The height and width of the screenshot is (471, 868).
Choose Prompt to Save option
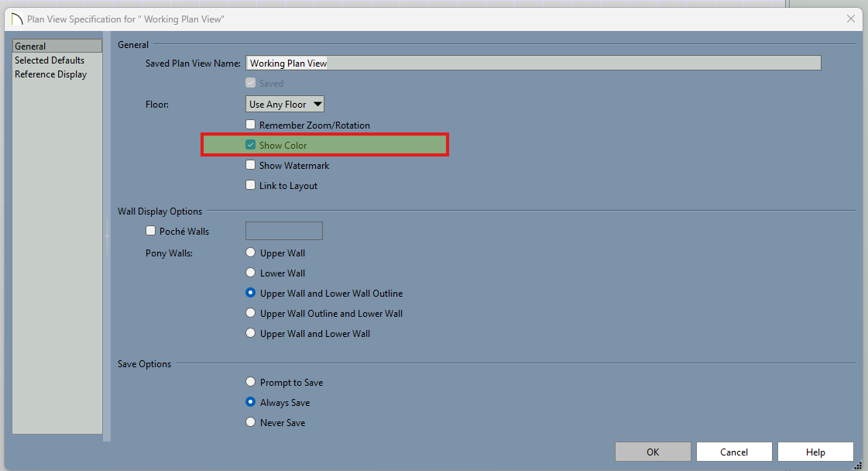point(250,382)
